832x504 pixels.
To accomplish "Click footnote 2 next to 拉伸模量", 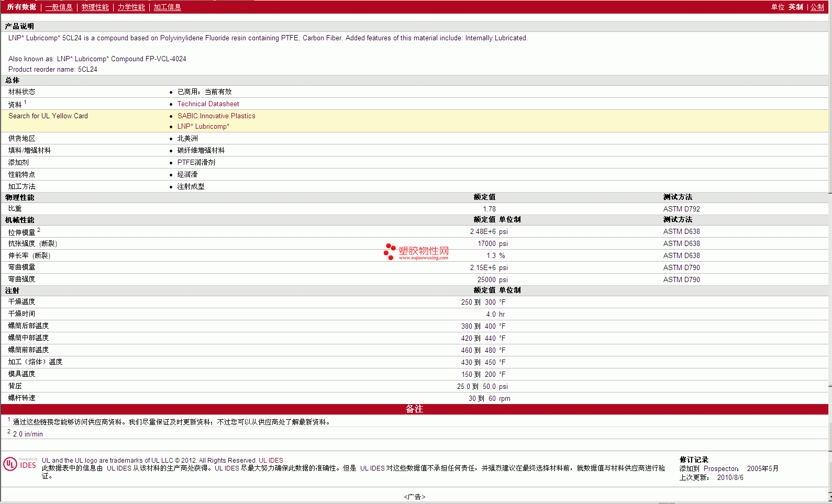I will (x=39, y=230).
